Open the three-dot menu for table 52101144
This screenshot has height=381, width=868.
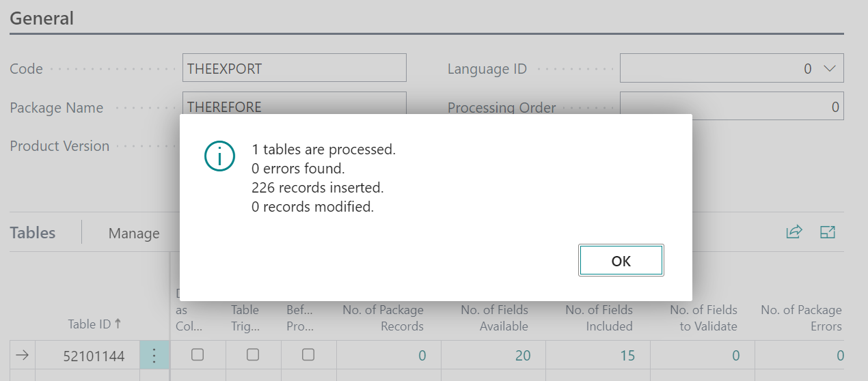tap(154, 355)
